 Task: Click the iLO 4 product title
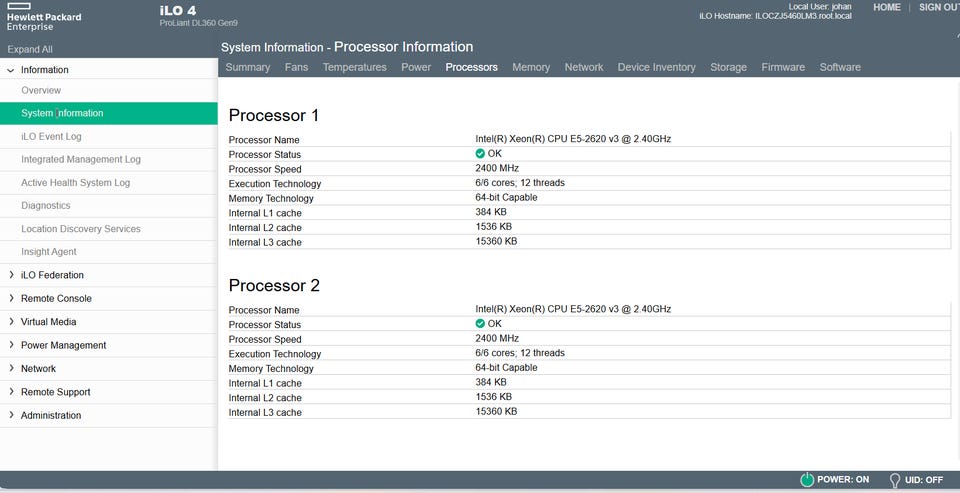coord(178,10)
